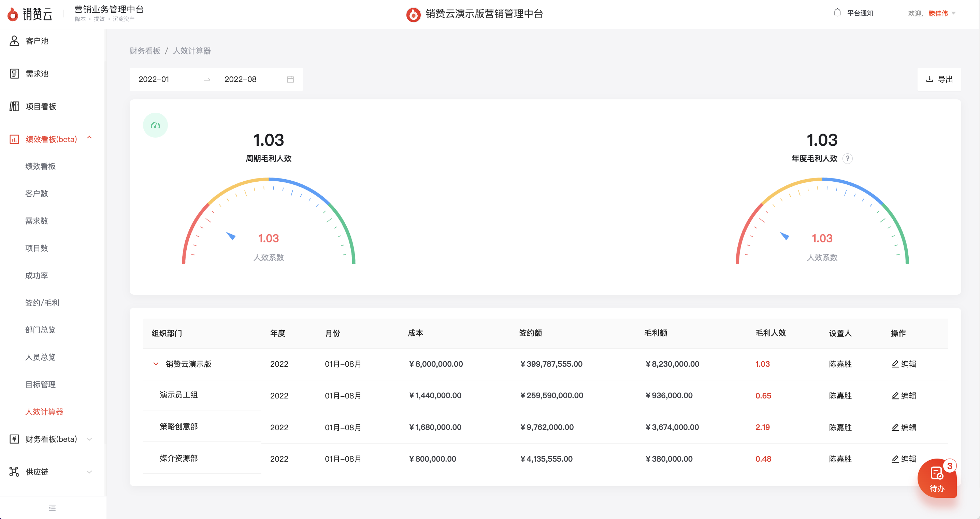Image resolution: width=980 pixels, height=519 pixels.
Task: Click the 毛利人效 column header
Action: point(770,333)
